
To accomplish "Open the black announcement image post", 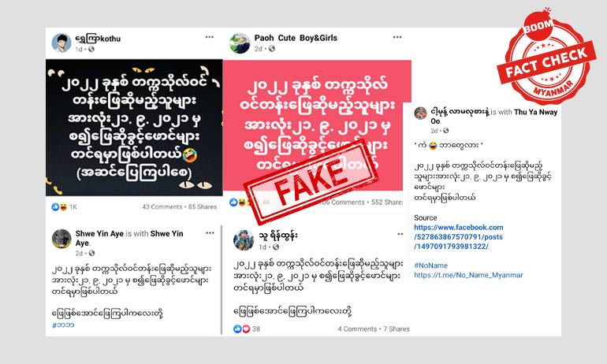I will 134,128.
